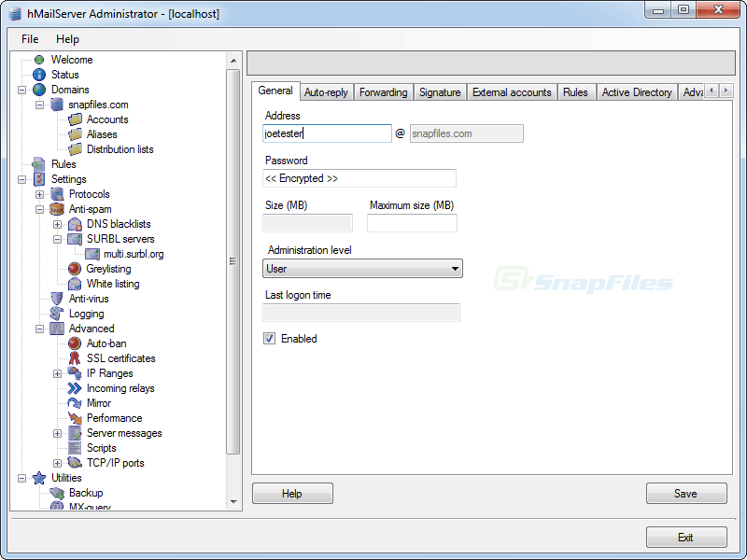Screen dimensions: 747x560
Task: Click the Help button below the form
Action: click(x=292, y=494)
